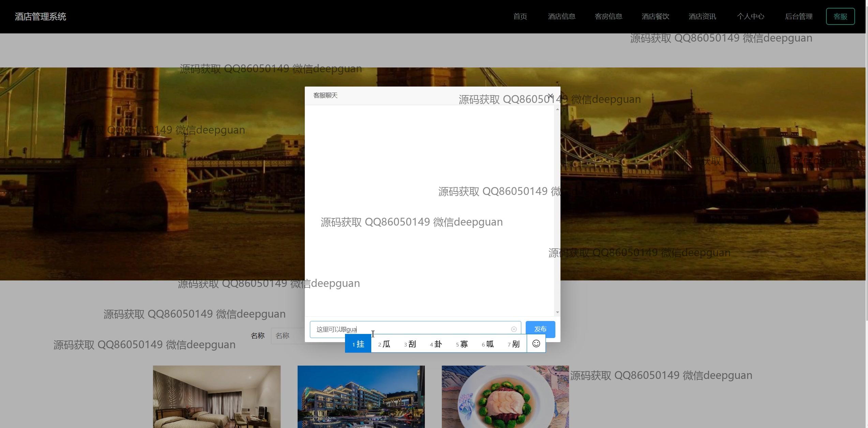The height and width of the screenshot is (428, 868).
Task: Pick IME candidate 刮
Action: tap(410, 344)
